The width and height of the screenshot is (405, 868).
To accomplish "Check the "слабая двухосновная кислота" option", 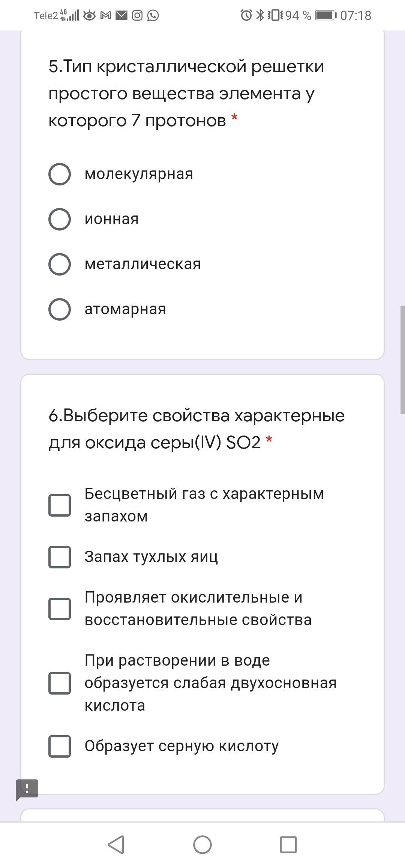I will (x=60, y=683).
